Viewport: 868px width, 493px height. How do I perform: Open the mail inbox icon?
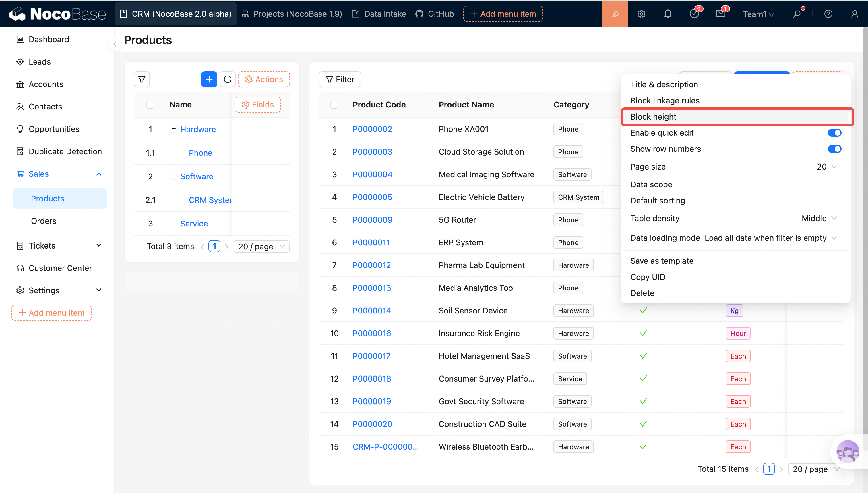click(x=720, y=14)
